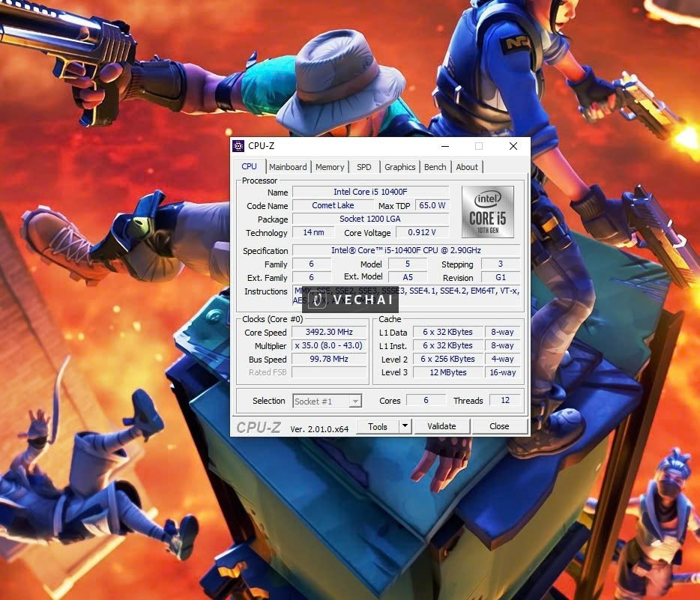This screenshot has width=700, height=600.
Task: Click the Close button at the bottom
Action: [499, 425]
